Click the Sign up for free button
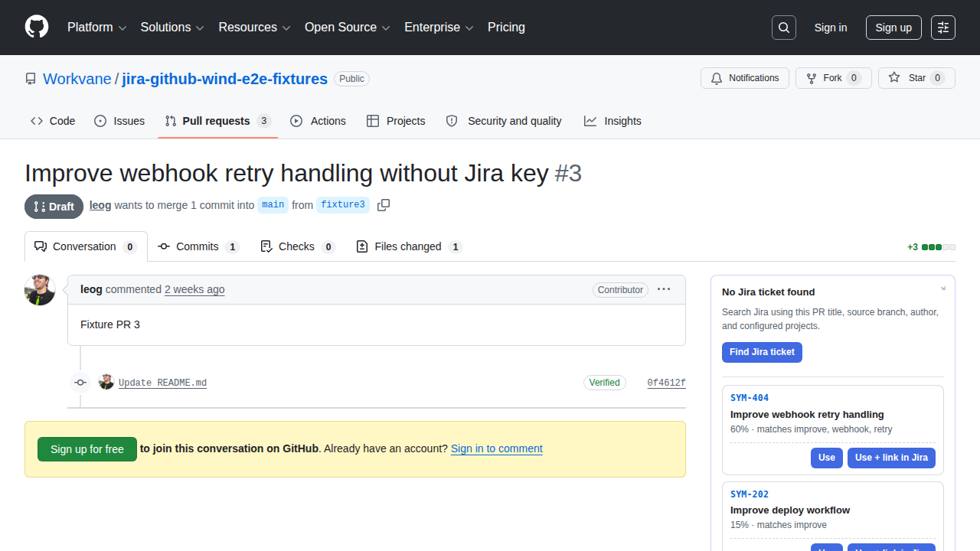980x551 pixels. [x=87, y=449]
